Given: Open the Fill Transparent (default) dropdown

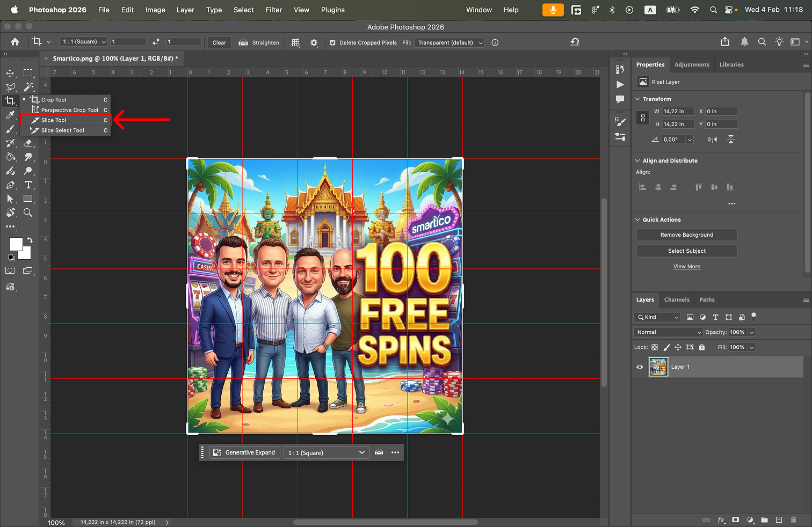Looking at the screenshot, I should [x=450, y=42].
